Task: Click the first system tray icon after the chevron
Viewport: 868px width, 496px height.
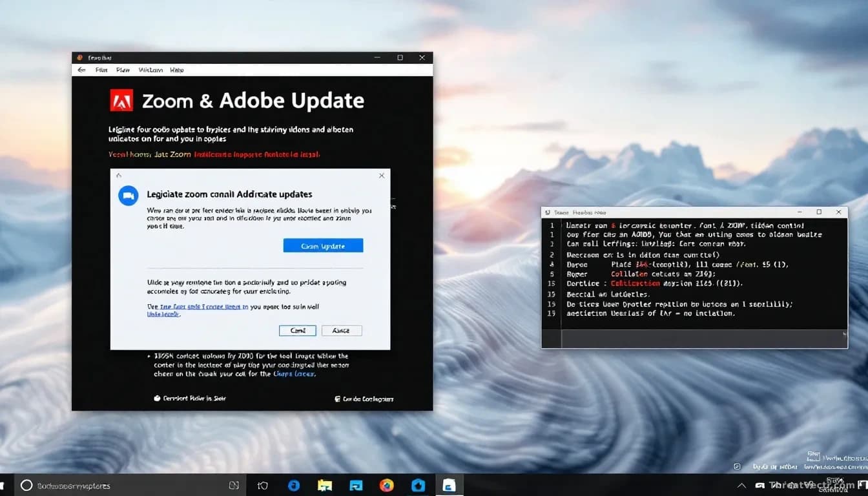Action: (x=760, y=485)
